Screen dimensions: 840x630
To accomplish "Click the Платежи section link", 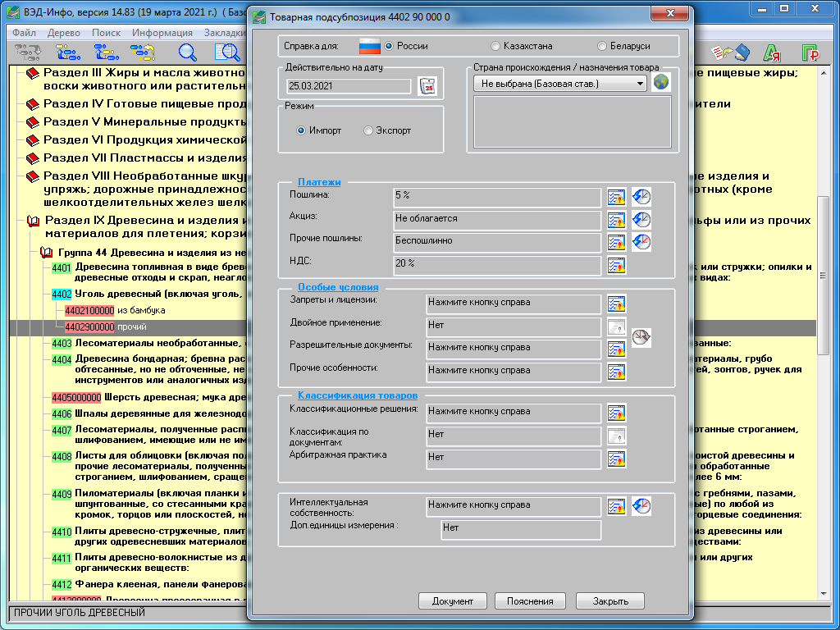I will pos(319,182).
